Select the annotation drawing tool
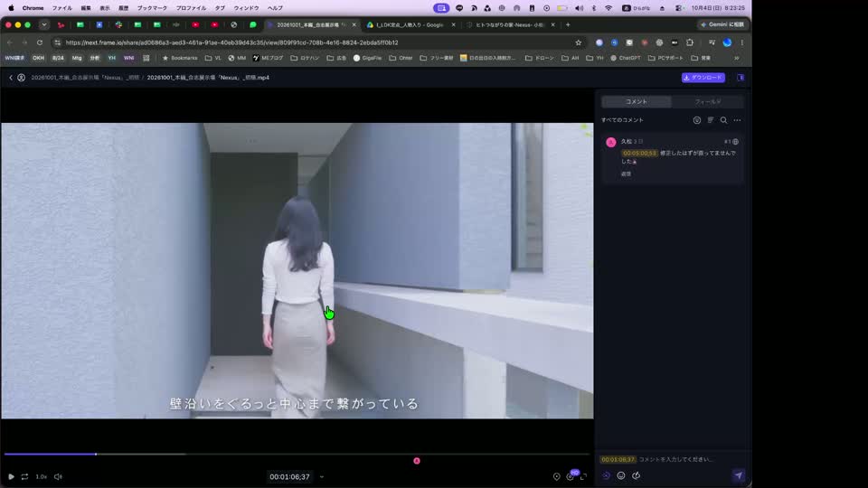Screen dimensions: 868x488 (636, 475)
